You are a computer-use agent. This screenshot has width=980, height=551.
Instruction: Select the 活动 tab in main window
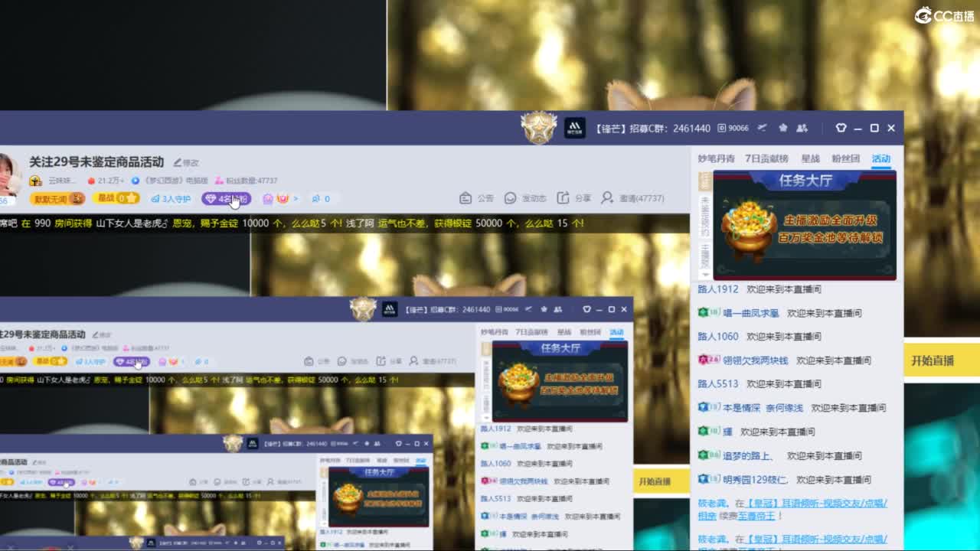881,159
